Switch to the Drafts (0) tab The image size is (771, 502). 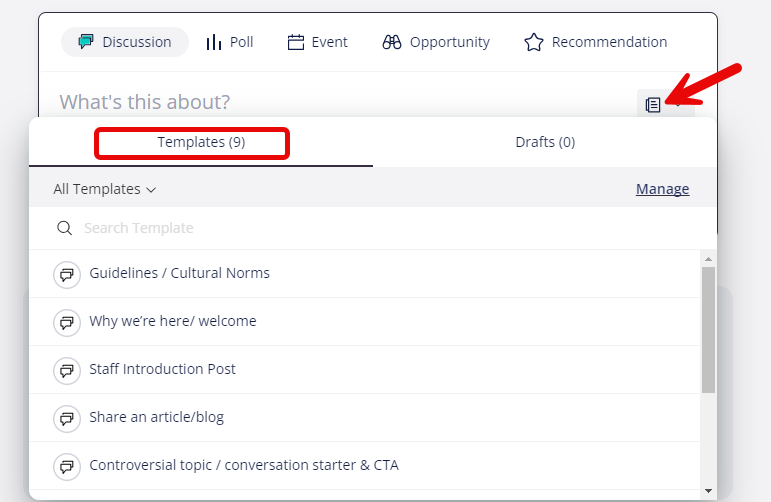(545, 142)
